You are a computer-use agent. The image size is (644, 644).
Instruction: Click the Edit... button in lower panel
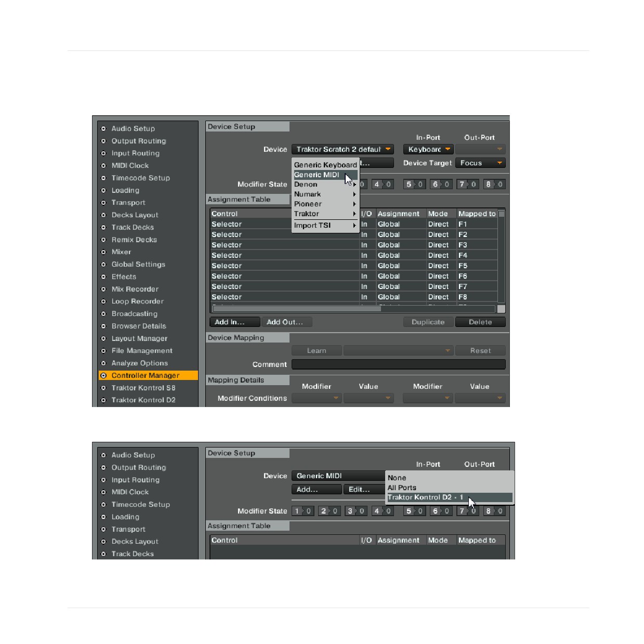[x=364, y=490]
